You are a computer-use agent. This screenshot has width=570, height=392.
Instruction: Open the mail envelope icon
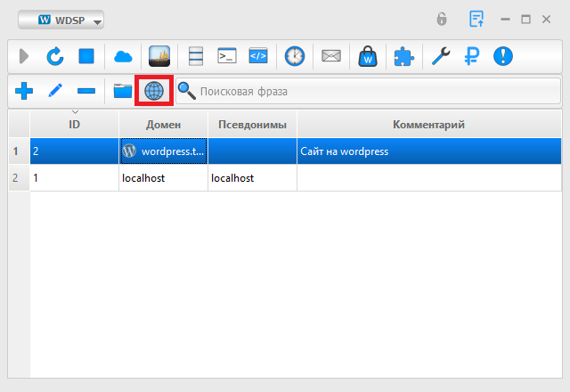coord(331,56)
